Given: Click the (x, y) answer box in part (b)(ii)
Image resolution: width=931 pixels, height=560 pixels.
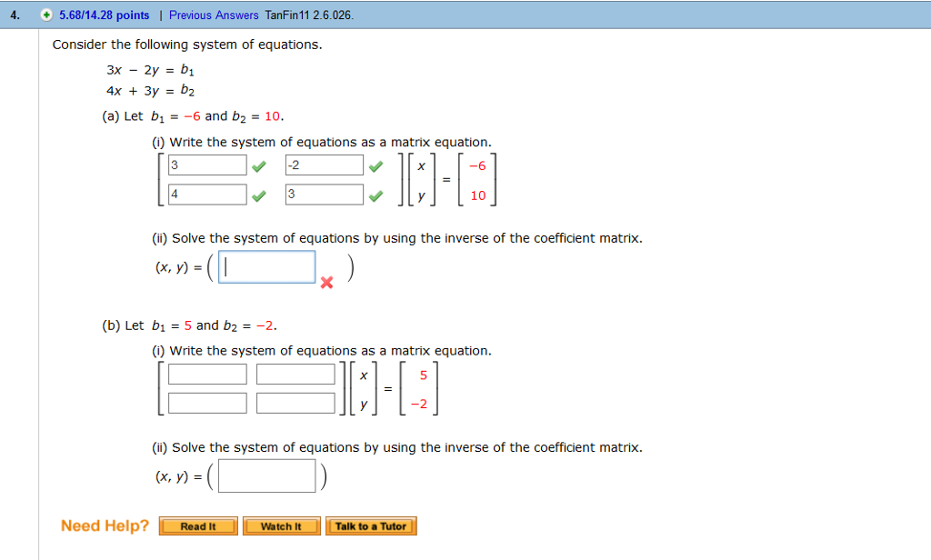Looking at the screenshot, I should [x=266, y=474].
